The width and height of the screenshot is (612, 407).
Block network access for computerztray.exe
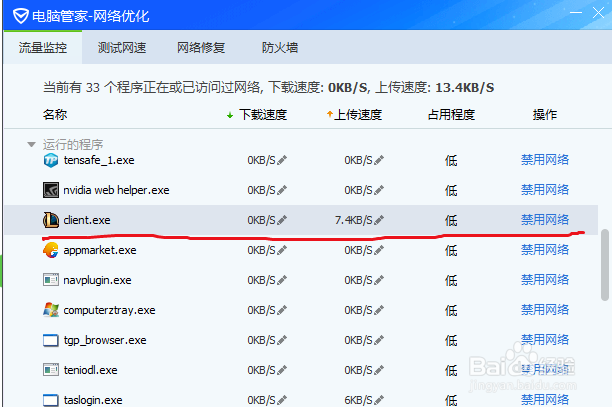tap(545, 310)
